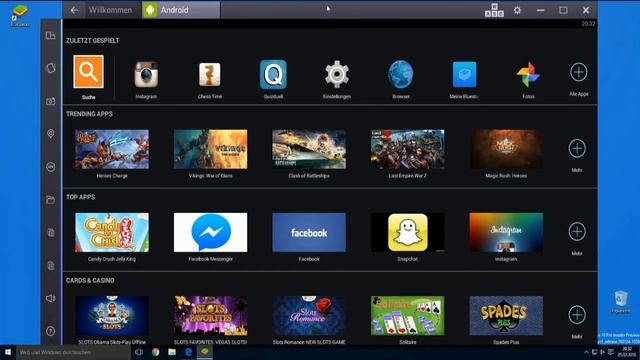This screenshot has width=640, height=360.
Task: Open help question mark sidebar icon
Action: point(51,331)
